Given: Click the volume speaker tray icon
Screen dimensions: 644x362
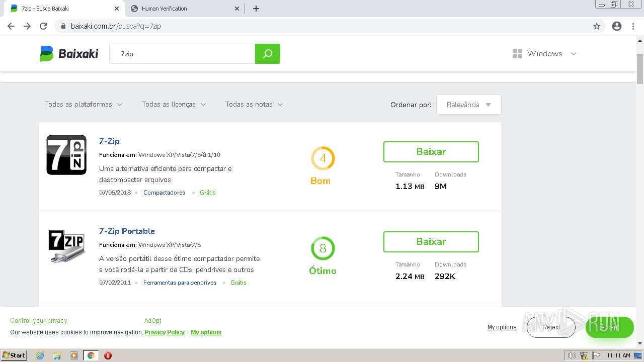Looking at the screenshot, I should point(572,355).
